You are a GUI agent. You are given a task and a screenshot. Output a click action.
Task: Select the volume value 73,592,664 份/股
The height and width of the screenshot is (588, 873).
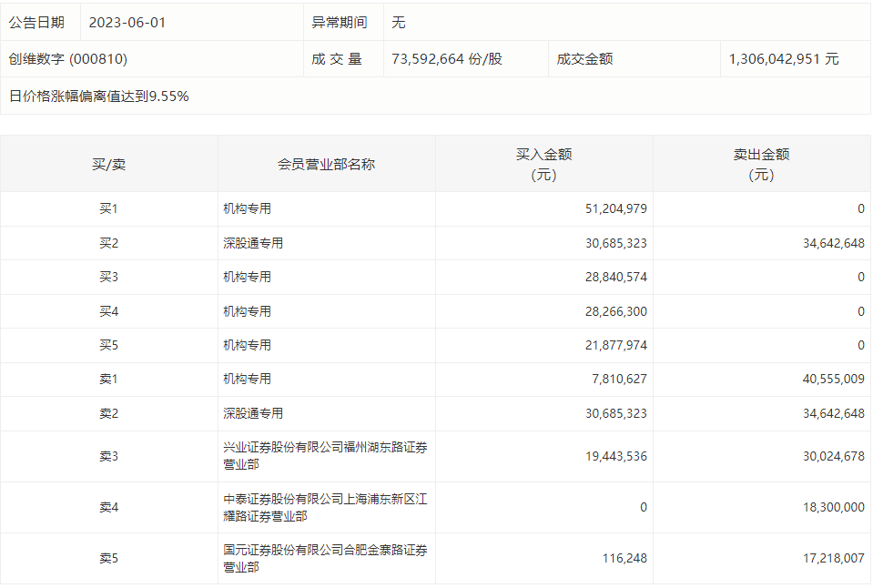447,59
